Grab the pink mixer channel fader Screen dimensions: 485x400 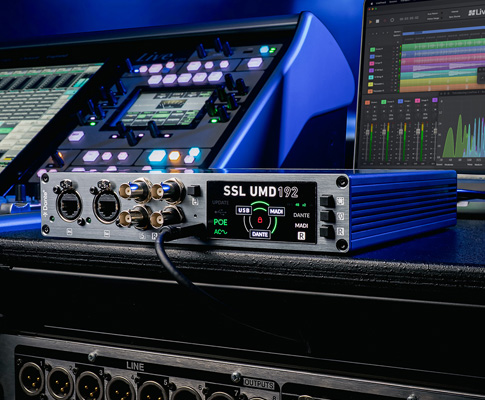(x=417, y=132)
